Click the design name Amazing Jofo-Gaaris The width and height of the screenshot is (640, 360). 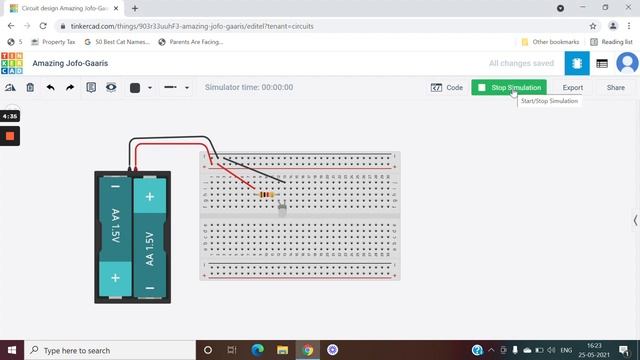70,63
